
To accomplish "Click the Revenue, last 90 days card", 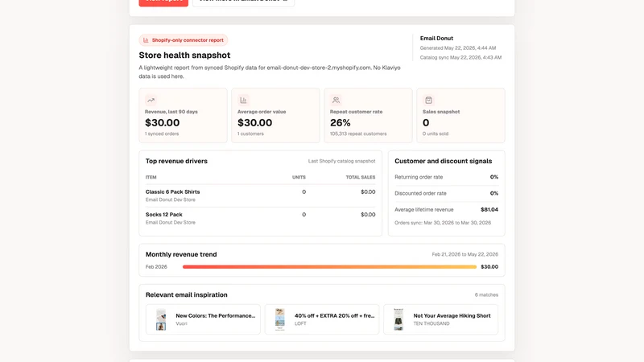I will [x=183, y=115].
